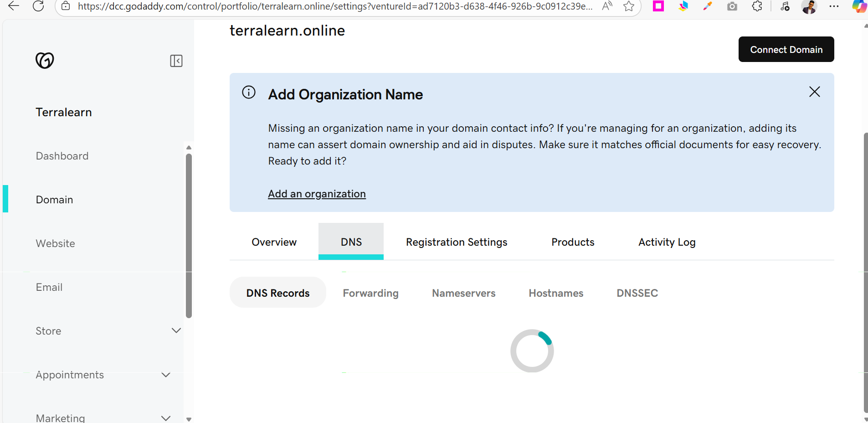Viewport: 868px width, 423px height.
Task: Expand the Store section
Action: [x=176, y=330]
